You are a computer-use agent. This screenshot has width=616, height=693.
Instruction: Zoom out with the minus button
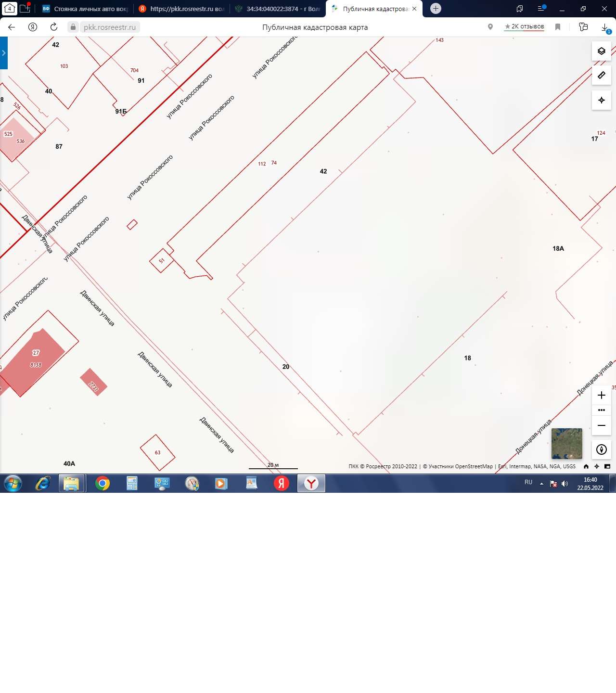(601, 425)
